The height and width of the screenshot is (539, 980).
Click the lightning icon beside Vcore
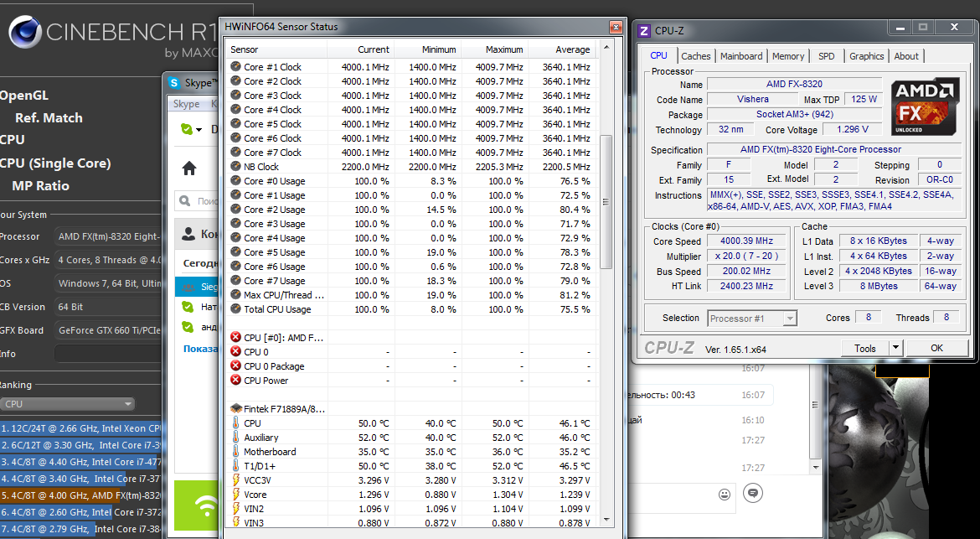click(235, 494)
